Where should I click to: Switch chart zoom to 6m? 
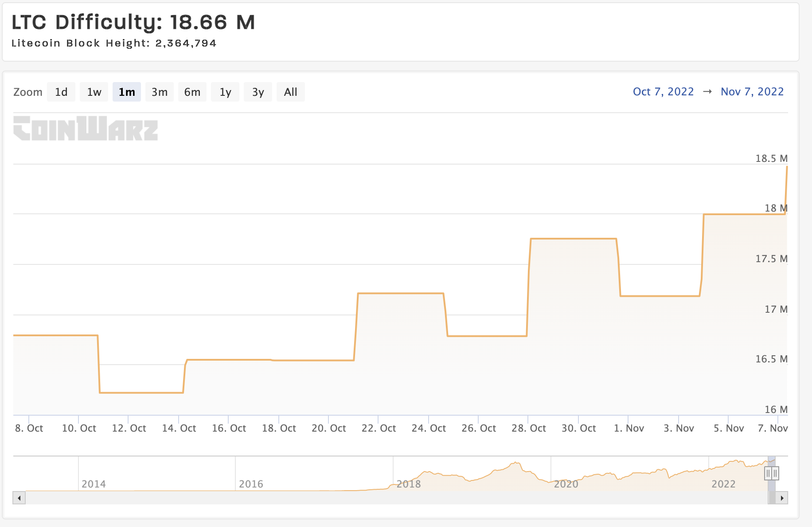click(x=192, y=92)
